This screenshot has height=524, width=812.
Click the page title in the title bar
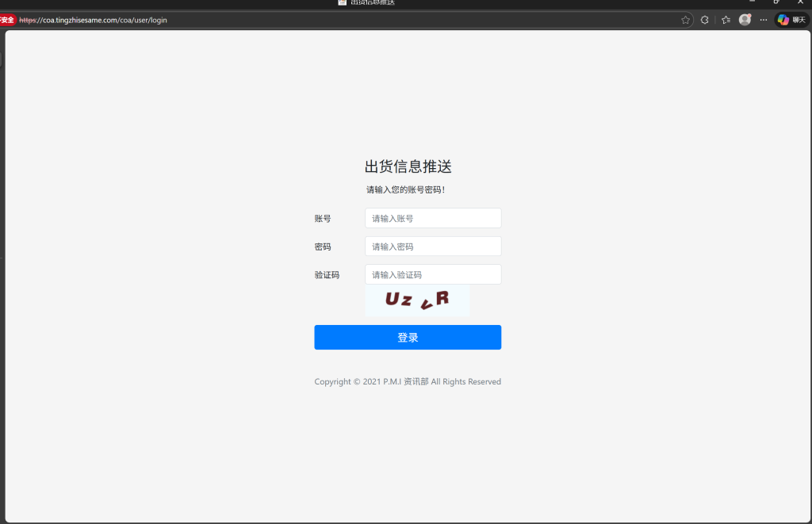pyautogui.click(x=373, y=2)
